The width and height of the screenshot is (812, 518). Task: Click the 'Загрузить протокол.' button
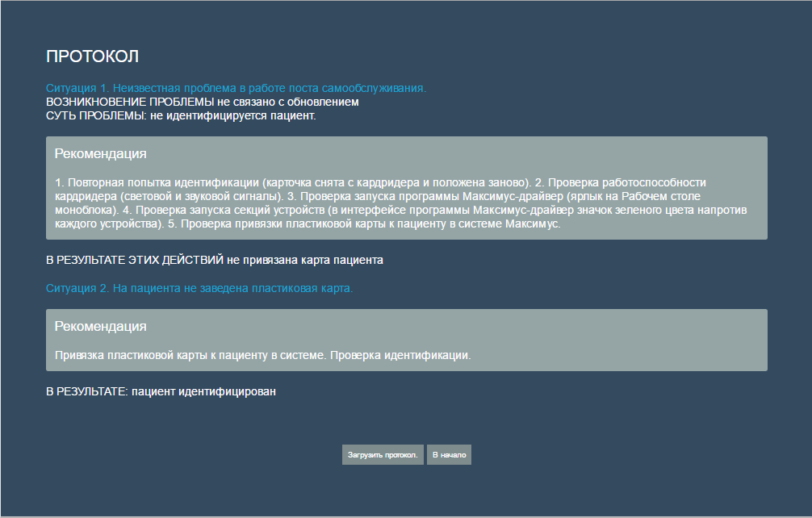(383, 455)
